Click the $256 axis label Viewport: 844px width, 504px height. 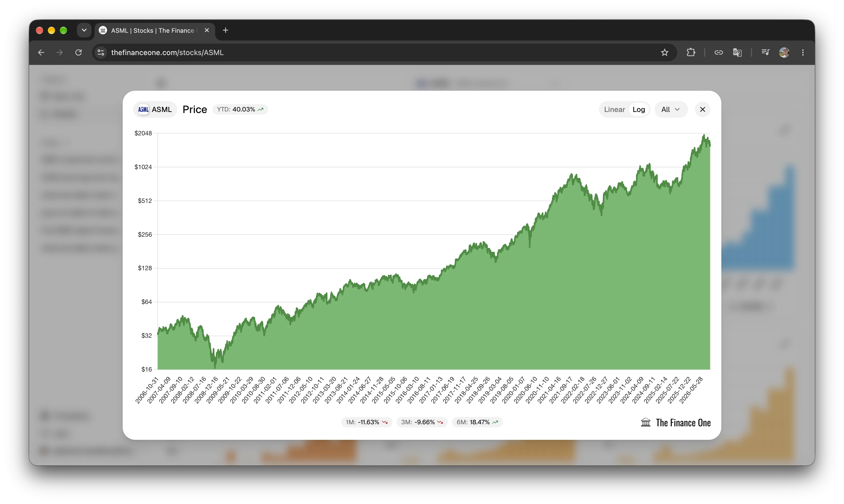point(145,234)
